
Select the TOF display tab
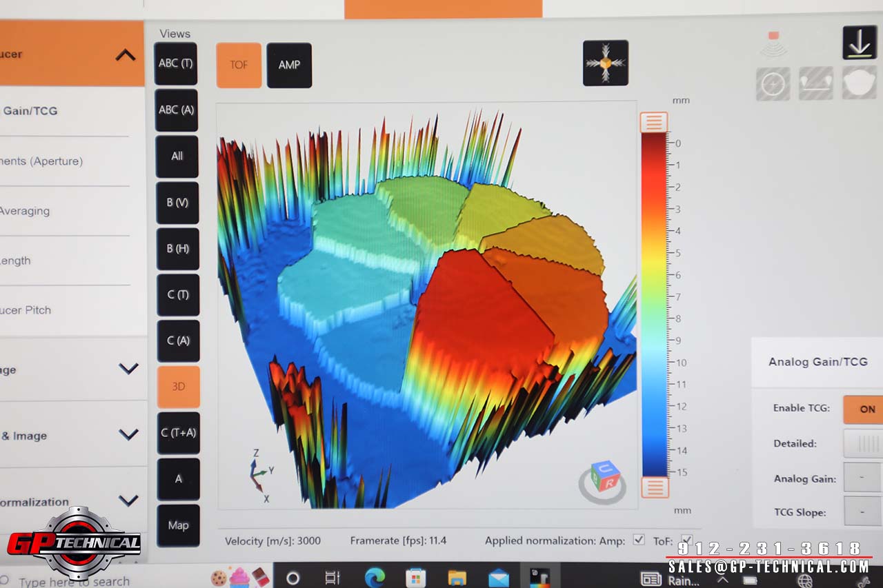point(239,65)
